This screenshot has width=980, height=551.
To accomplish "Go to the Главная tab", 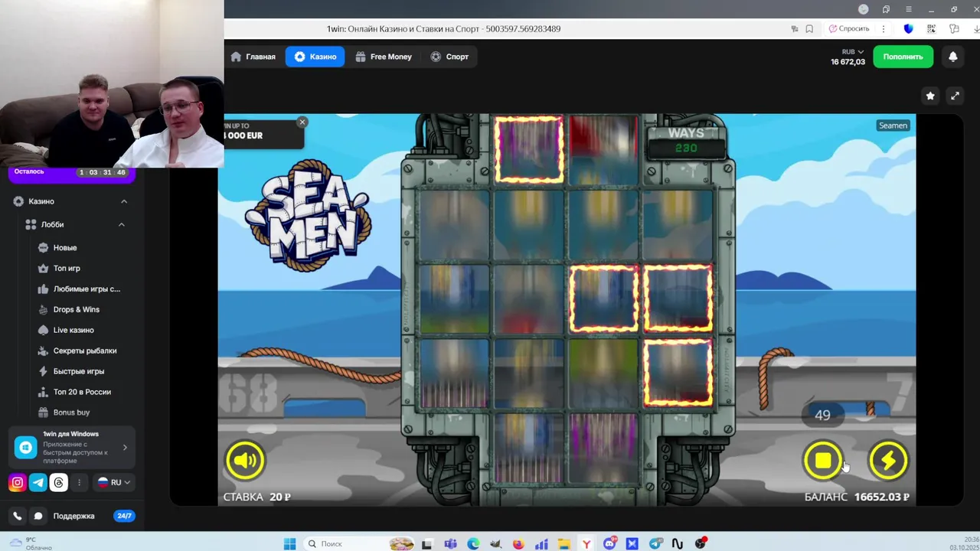I will click(x=253, y=57).
